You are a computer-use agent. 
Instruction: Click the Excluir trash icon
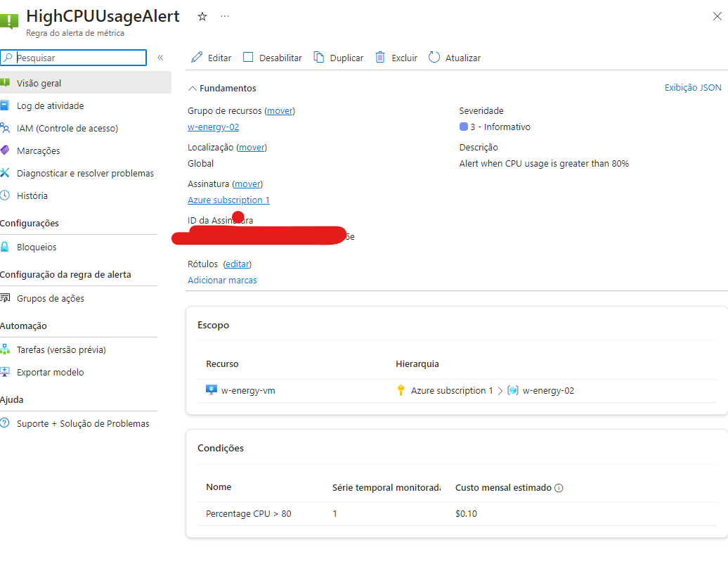(379, 57)
